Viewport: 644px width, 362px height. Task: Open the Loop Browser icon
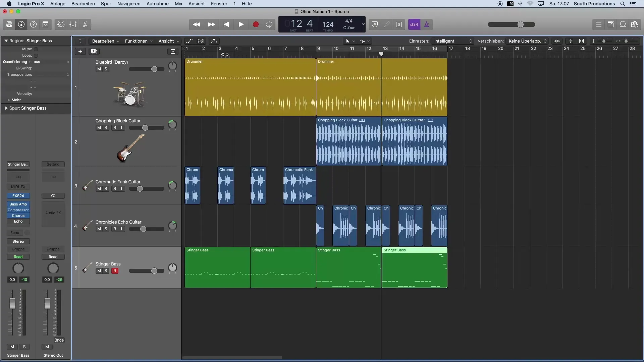[x=623, y=24]
